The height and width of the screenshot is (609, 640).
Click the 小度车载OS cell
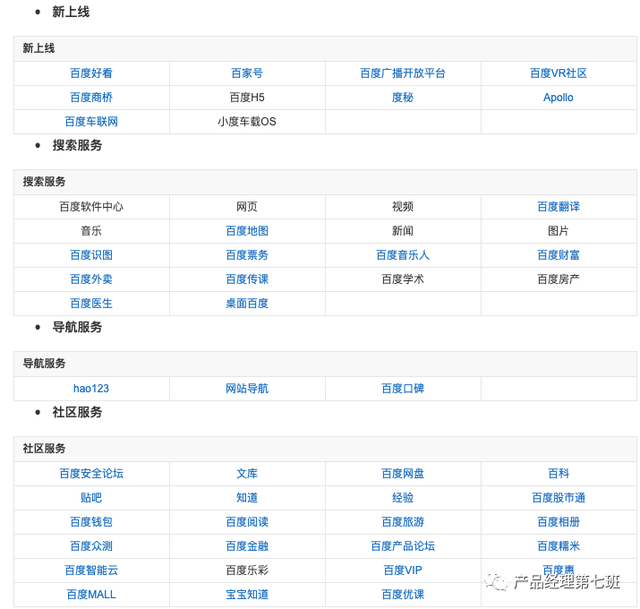[x=247, y=122]
